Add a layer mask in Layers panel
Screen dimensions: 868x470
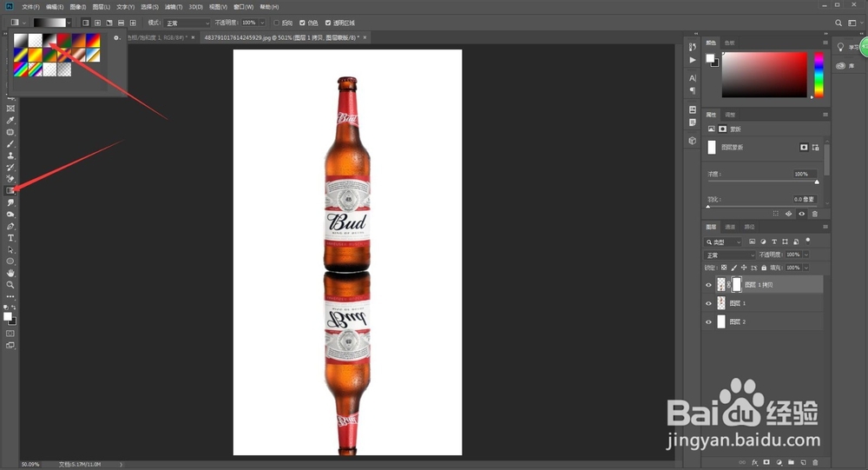(x=766, y=462)
